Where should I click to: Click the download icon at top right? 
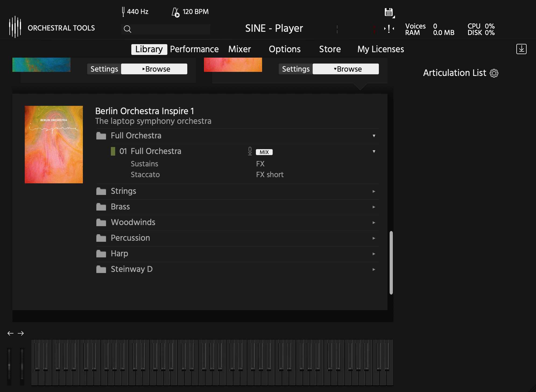pos(521,49)
